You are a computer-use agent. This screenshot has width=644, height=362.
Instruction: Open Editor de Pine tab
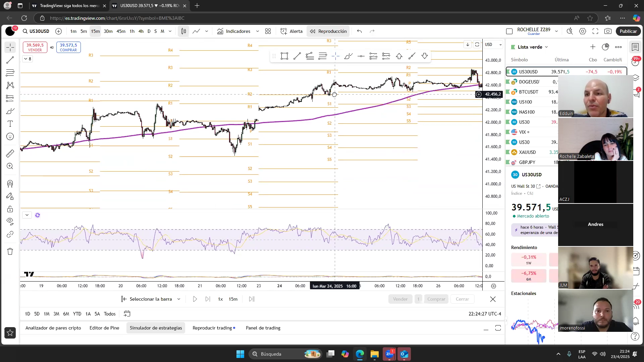coord(104,328)
